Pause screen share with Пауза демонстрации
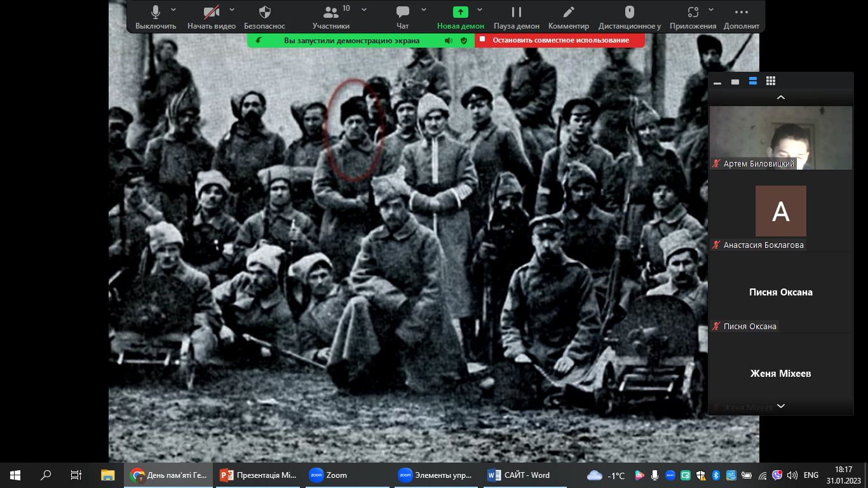 516,13
